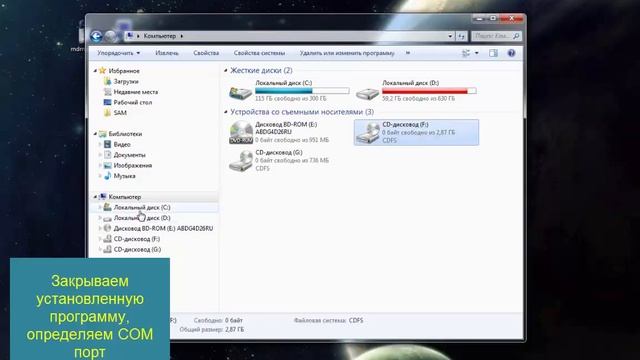640x360 pixels.
Task: Select CD-дисковод (F:) drive icon
Action: click(368, 133)
